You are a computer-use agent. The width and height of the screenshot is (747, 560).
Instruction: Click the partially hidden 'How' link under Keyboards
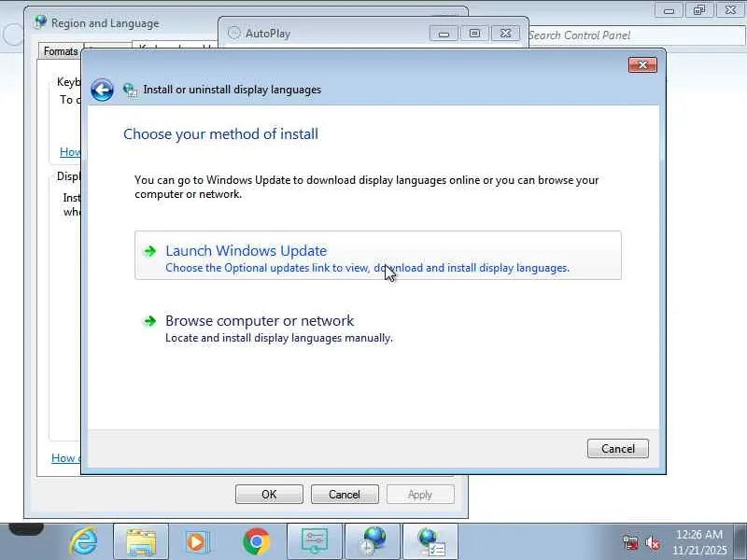click(71, 152)
